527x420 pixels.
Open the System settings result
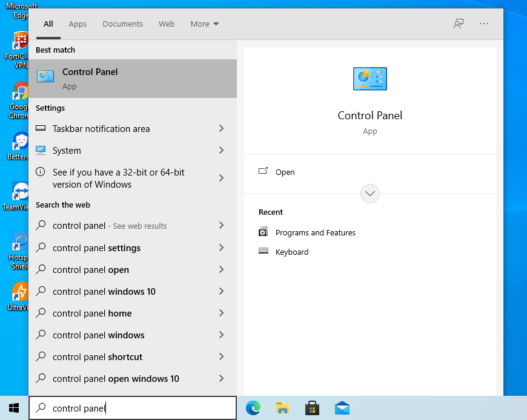[133, 151]
